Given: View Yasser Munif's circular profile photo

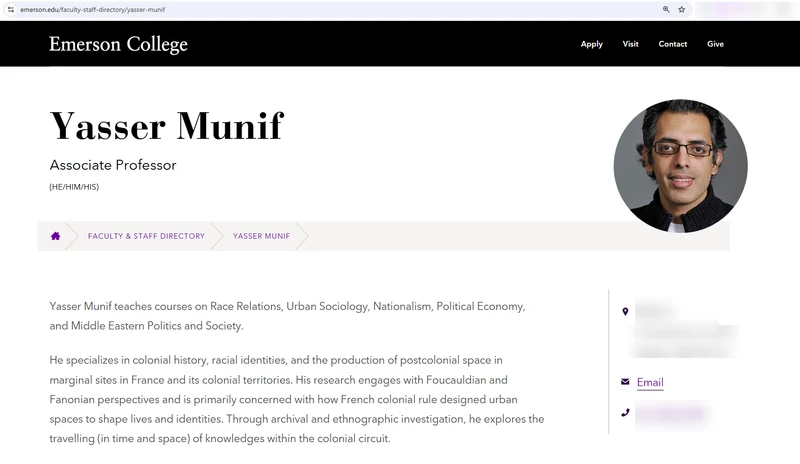Looking at the screenshot, I should [681, 166].
